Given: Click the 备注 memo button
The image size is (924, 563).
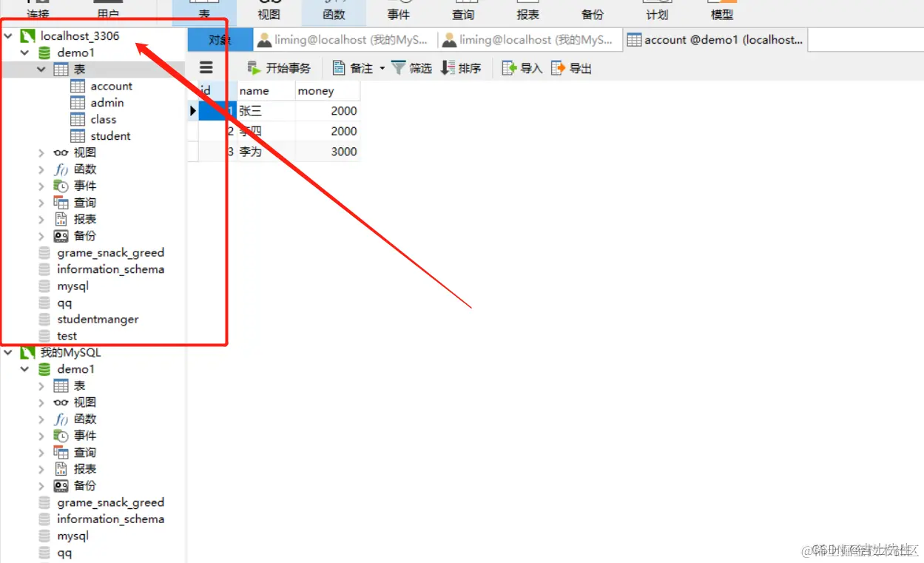Looking at the screenshot, I should coord(353,68).
